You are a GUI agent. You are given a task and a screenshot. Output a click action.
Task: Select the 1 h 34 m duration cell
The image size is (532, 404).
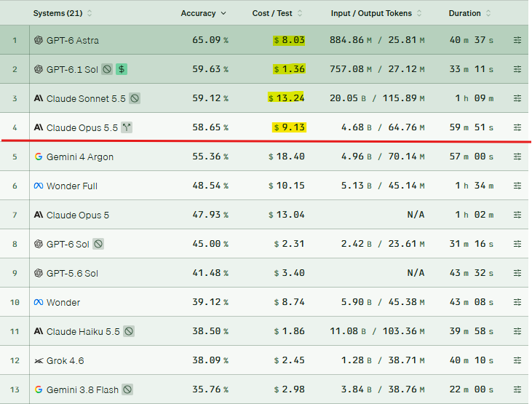(x=475, y=186)
